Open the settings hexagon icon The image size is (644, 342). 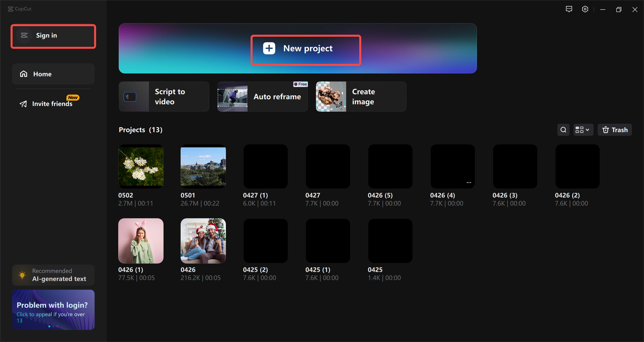[x=585, y=9]
